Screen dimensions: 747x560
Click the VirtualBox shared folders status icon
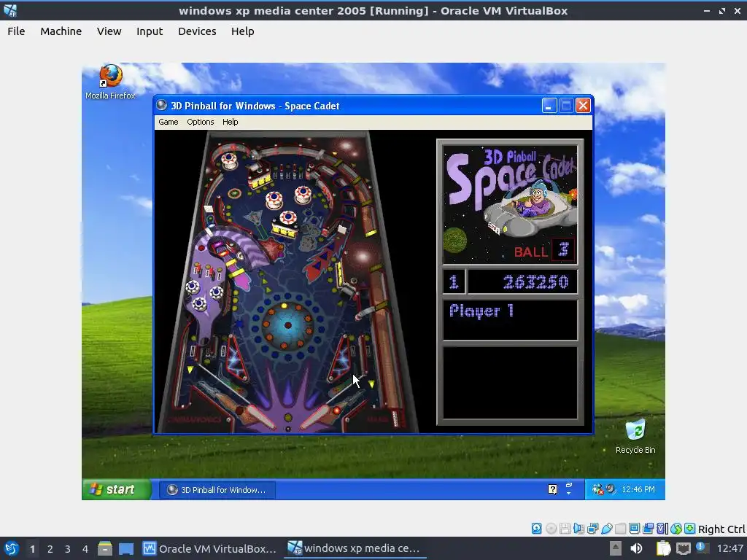coord(620,529)
